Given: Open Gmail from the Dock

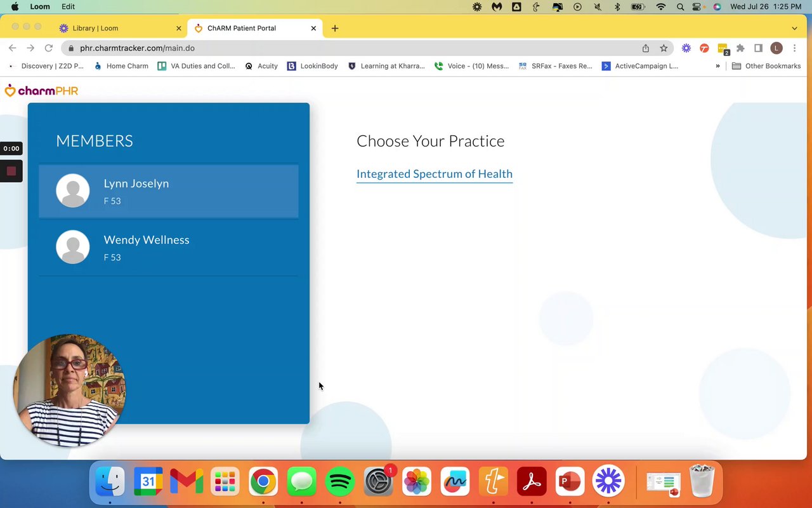Looking at the screenshot, I should [x=187, y=482].
